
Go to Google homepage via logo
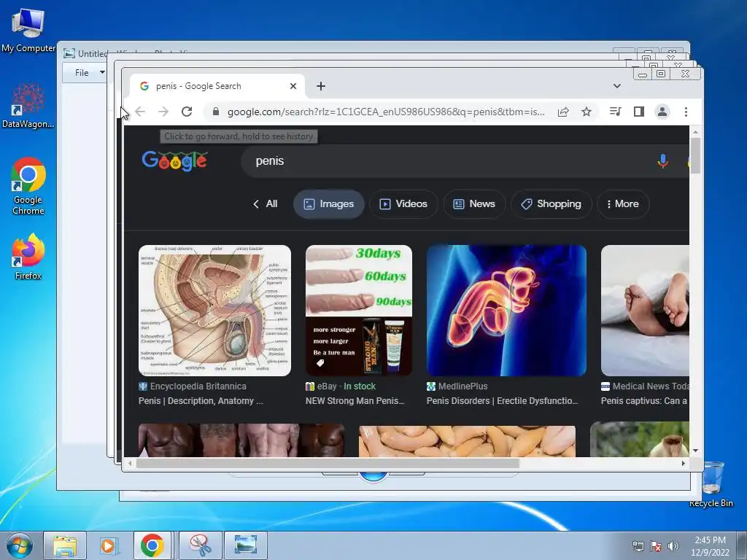pyautogui.click(x=174, y=161)
